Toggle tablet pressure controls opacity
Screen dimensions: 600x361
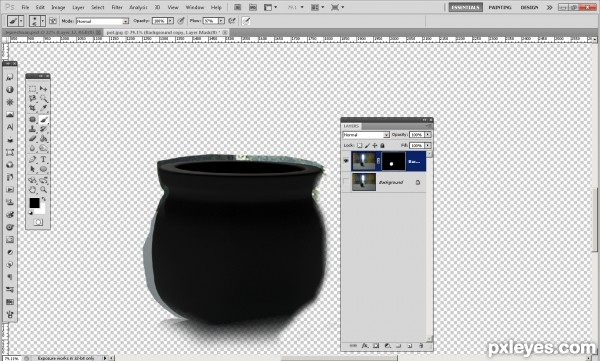click(181, 21)
